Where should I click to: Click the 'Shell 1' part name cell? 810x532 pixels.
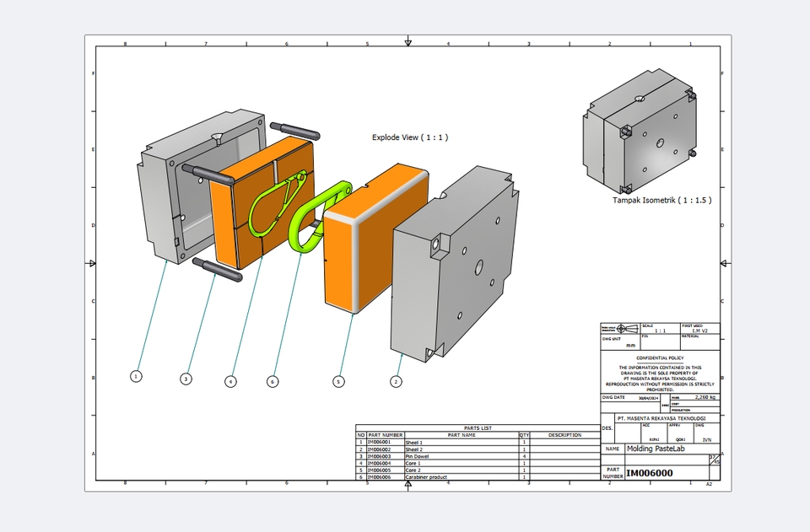[462, 443]
